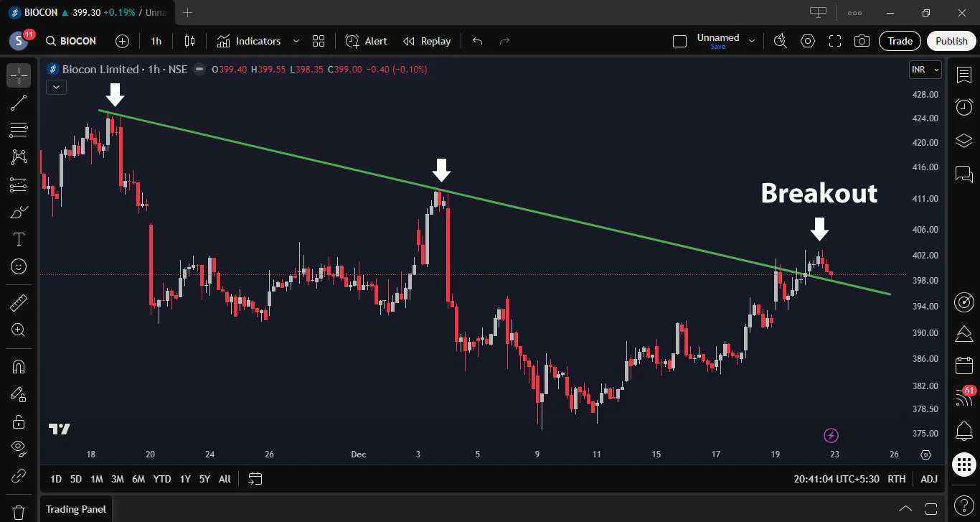Select the 1M date range
The width and height of the screenshot is (980, 522).
[96, 479]
